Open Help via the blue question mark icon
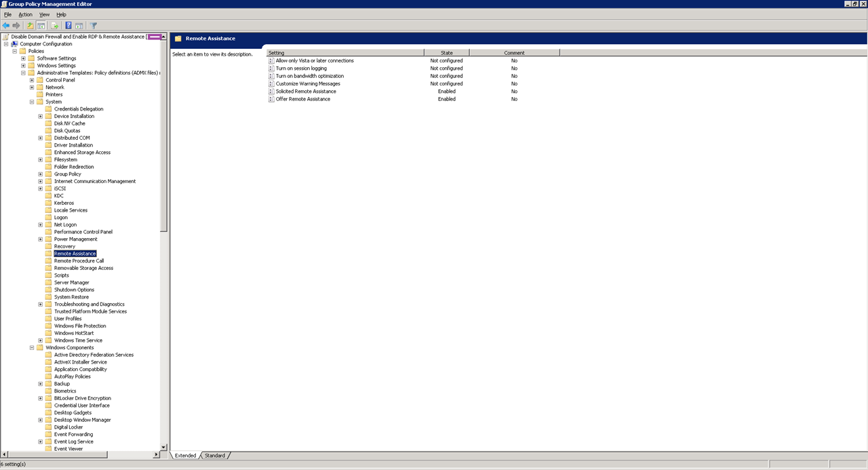The height and width of the screenshot is (470, 868). 68,25
